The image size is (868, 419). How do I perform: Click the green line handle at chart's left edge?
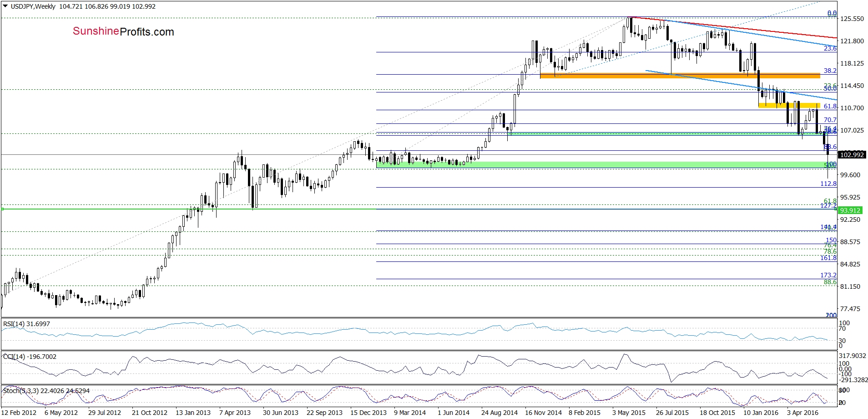[x=2, y=209]
